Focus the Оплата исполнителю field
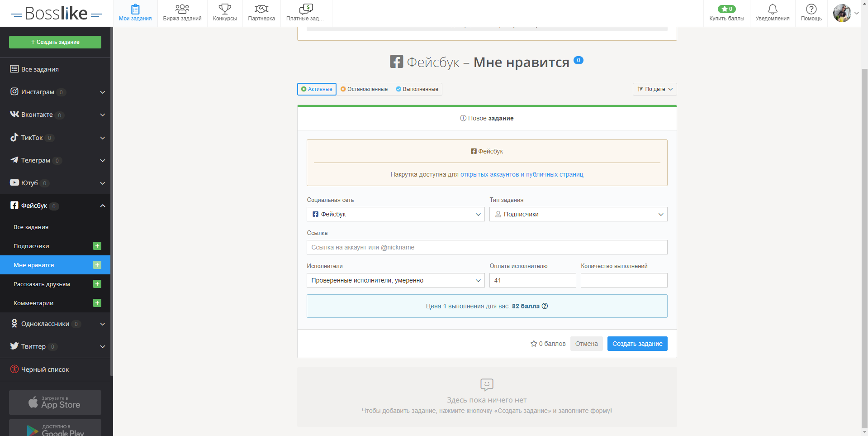Image resolution: width=868 pixels, height=436 pixels. [x=533, y=280]
